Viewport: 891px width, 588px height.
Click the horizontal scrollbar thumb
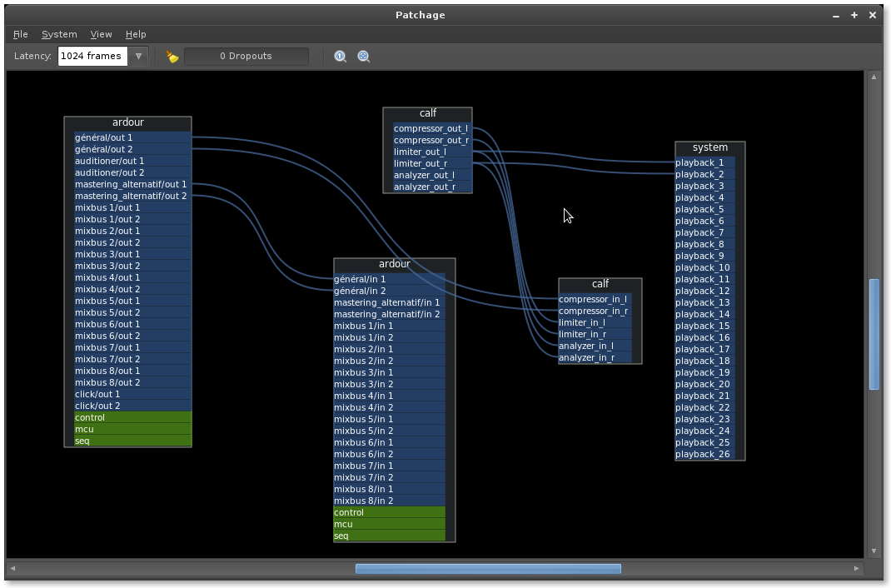[x=488, y=569]
